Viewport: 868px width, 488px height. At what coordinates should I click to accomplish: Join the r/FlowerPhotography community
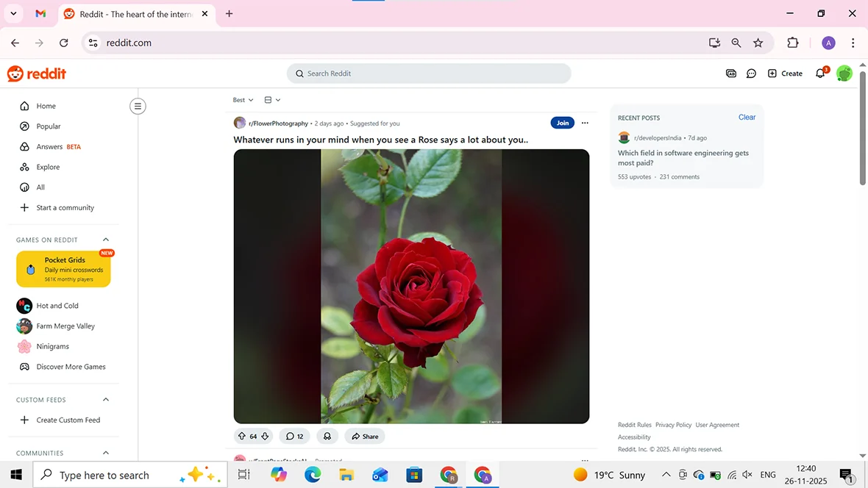tap(562, 123)
